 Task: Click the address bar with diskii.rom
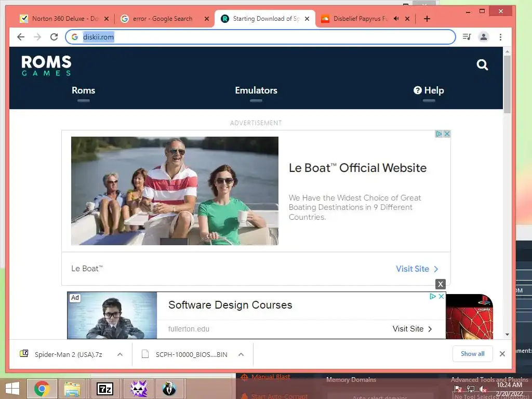point(260,37)
